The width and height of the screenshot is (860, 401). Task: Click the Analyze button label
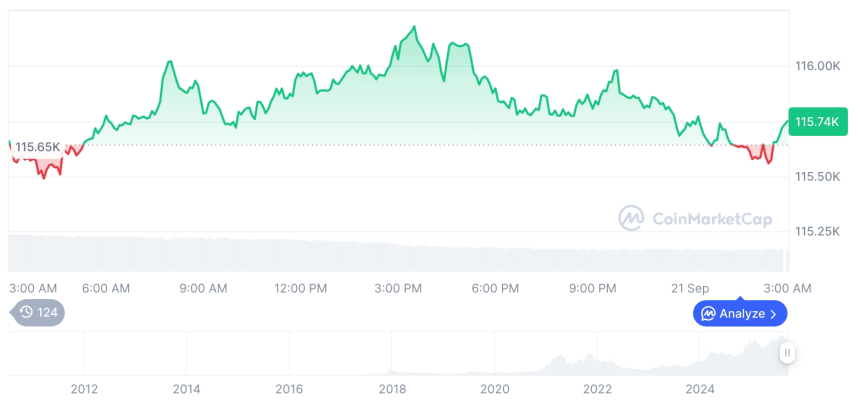pyautogui.click(x=742, y=314)
